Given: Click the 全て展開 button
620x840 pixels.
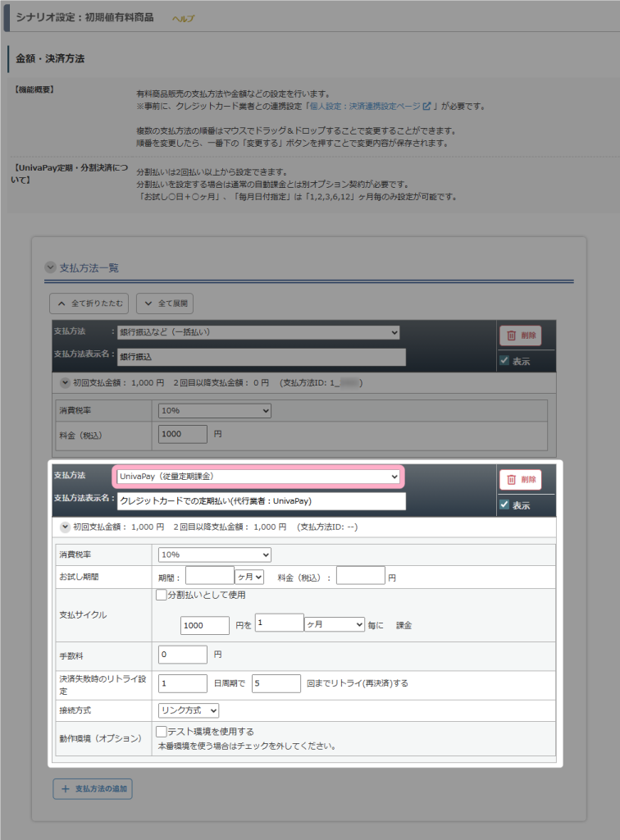Looking at the screenshot, I should 165,304.
